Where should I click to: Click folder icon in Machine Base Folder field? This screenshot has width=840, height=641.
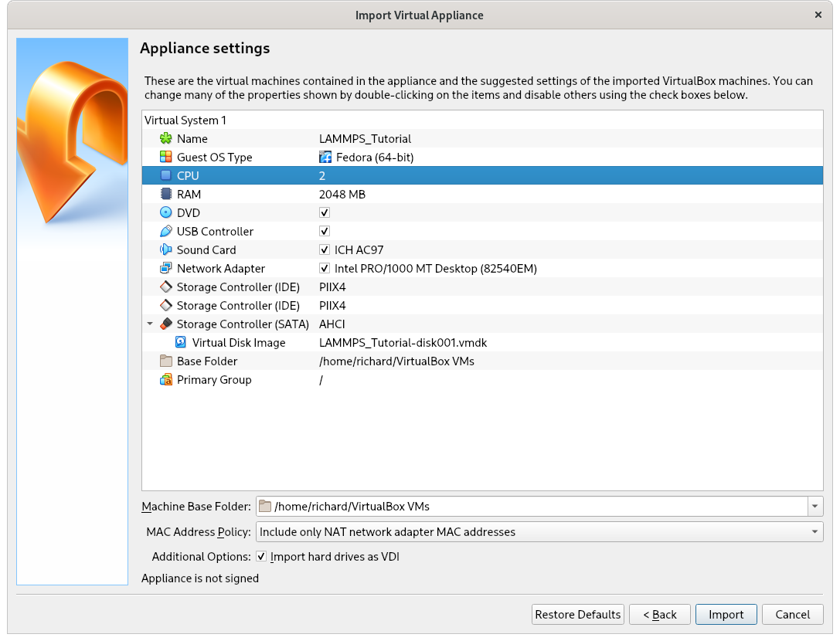coord(264,506)
